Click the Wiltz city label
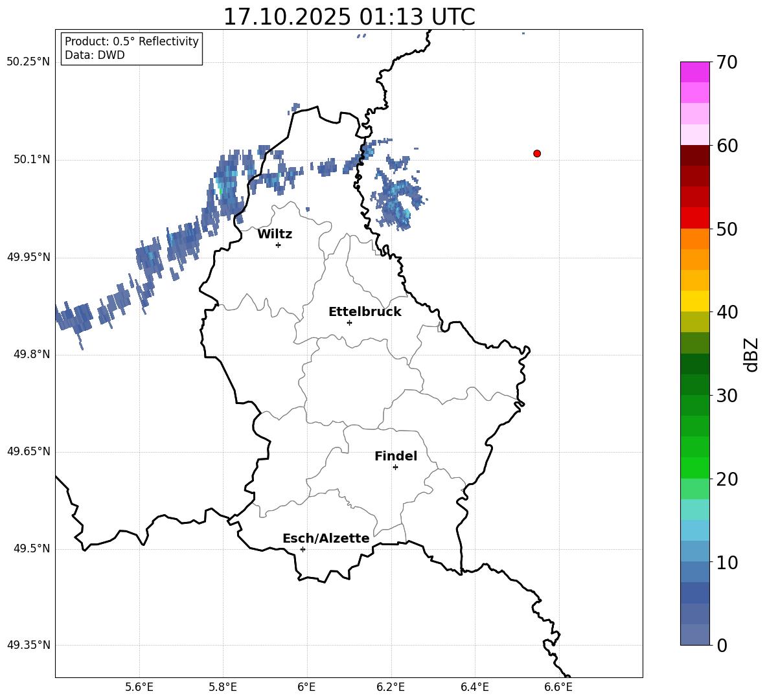This screenshot has width=767, height=700. tap(275, 234)
